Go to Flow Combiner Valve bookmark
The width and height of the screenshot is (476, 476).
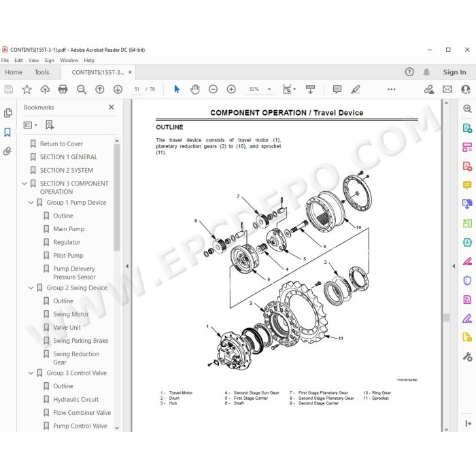tap(82, 413)
